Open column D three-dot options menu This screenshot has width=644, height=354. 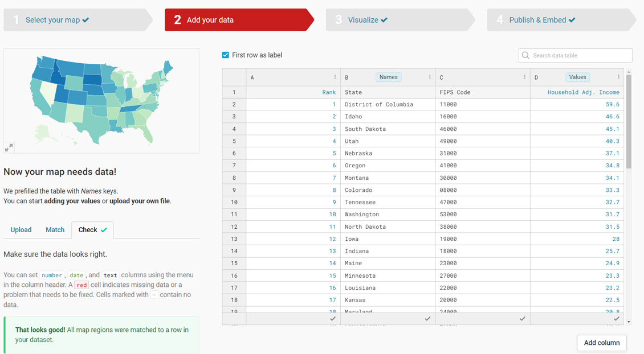(x=618, y=77)
